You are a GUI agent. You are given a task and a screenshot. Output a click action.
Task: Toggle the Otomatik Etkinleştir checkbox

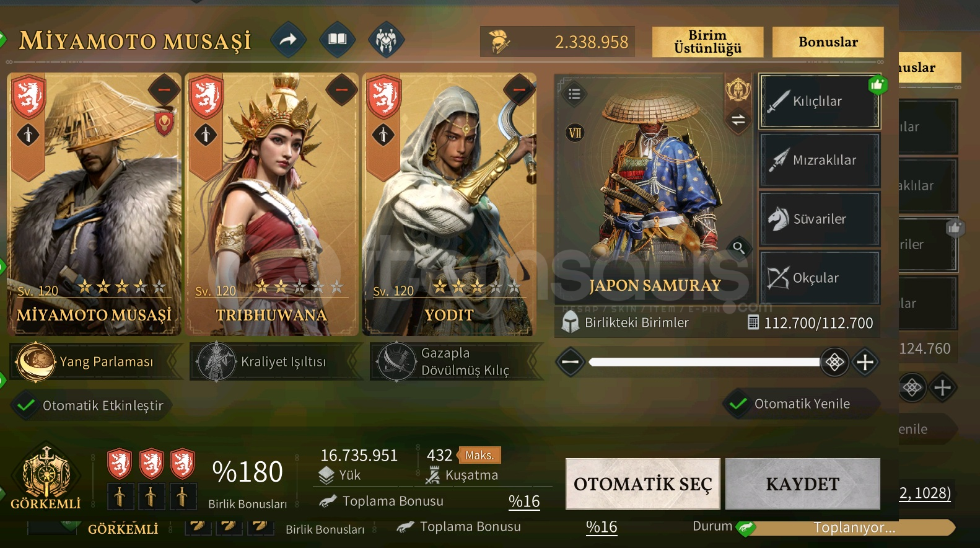point(26,405)
